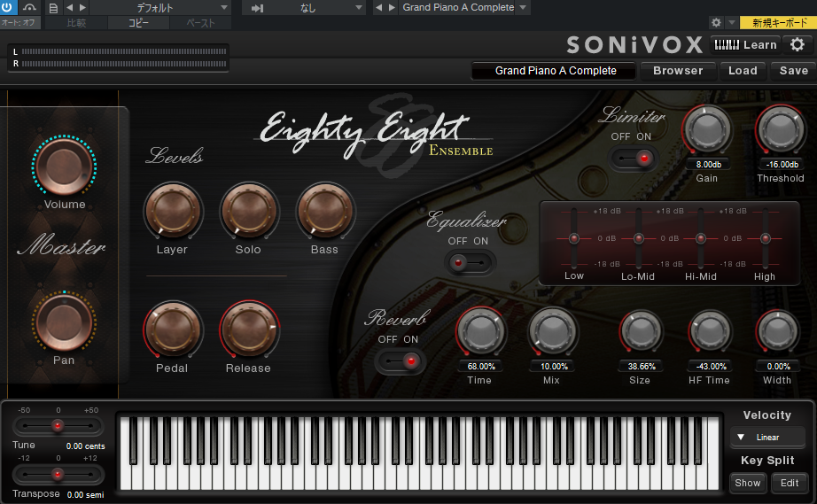Open host settings gear icon

pos(717,22)
